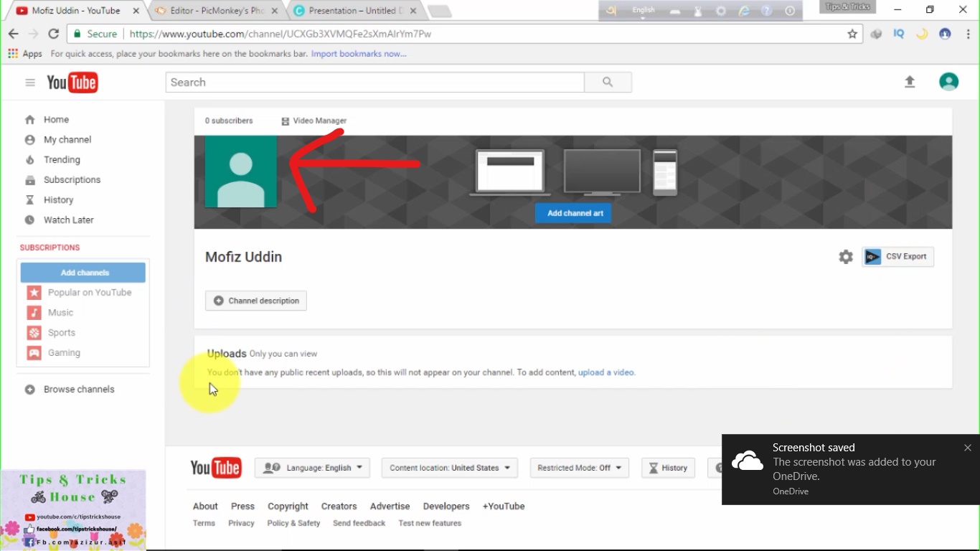Screen dimensions: 980x551
Task: Open the Restricted Mode dropdown
Action: (580, 468)
